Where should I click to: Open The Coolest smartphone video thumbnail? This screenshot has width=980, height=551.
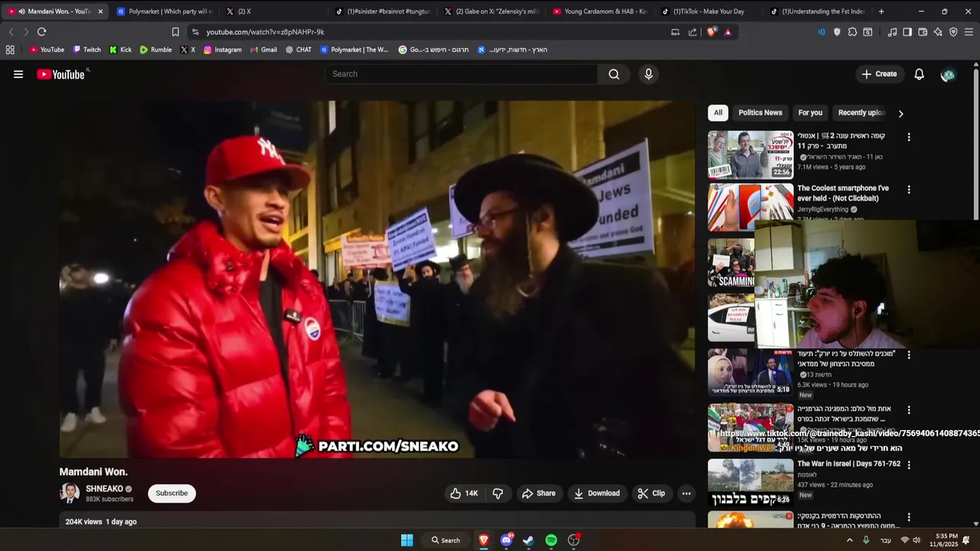(x=750, y=207)
